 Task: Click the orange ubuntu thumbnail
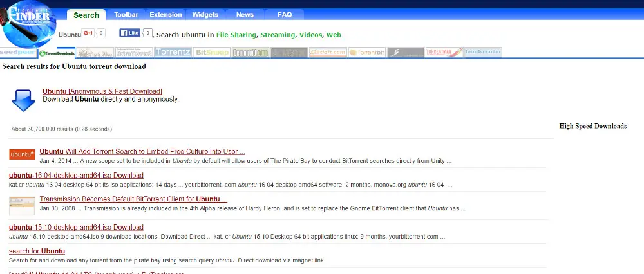pos(22,154)
